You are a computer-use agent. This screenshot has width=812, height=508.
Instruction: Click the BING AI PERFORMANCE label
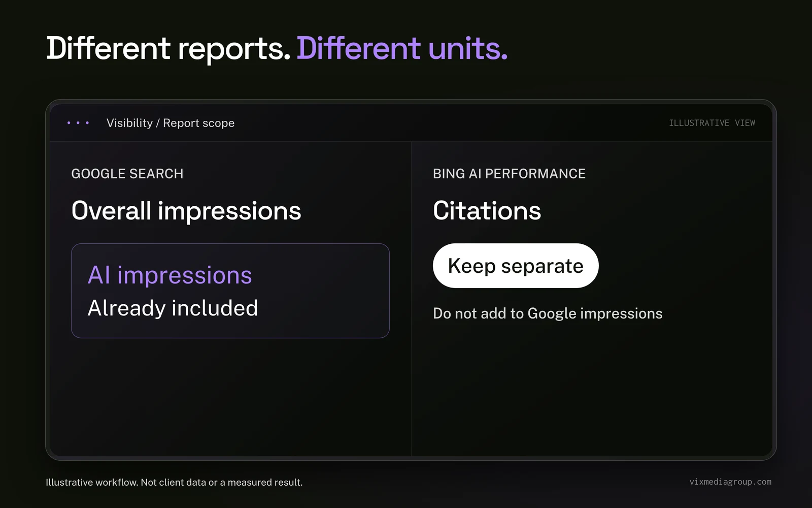[x=509, y=174]
